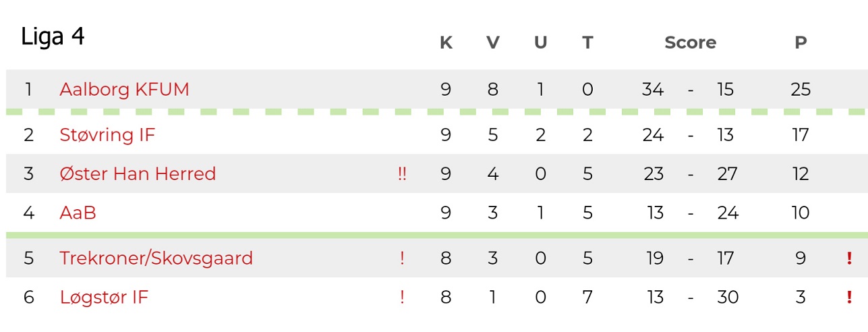This screenshot has height=332, width=868.
Task: Click the Liga 4 table title
Action: point(53,36)
